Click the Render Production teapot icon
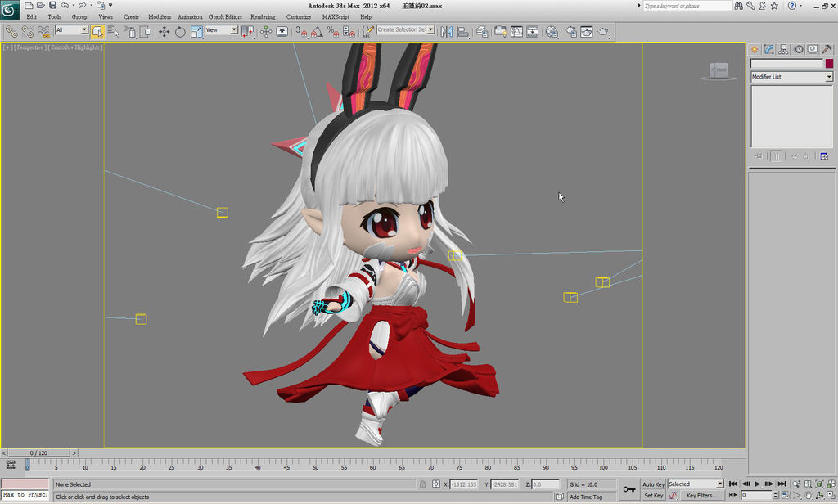The height and width of the screenshot is (504, 838). coord(603,32)
